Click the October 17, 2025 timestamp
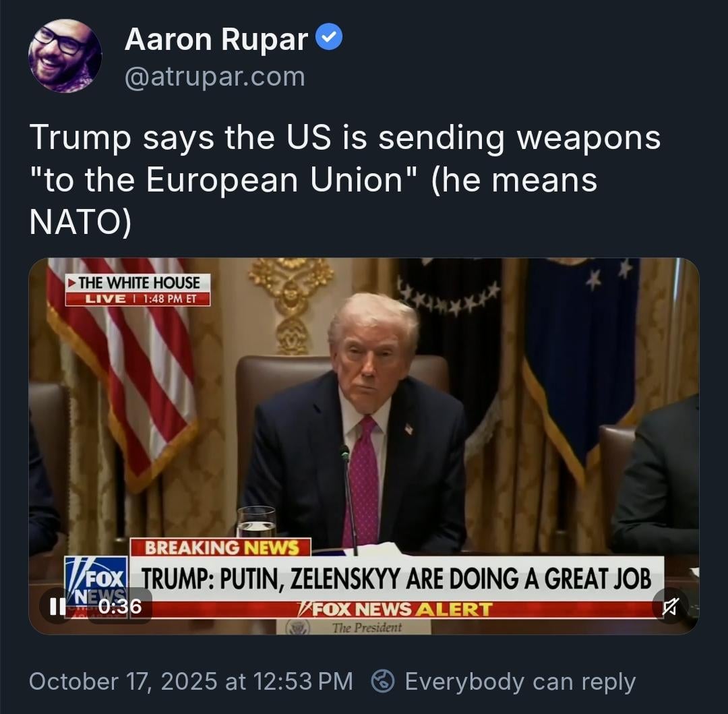The width and height of the screenshot is (728, 714). point(191,682)
